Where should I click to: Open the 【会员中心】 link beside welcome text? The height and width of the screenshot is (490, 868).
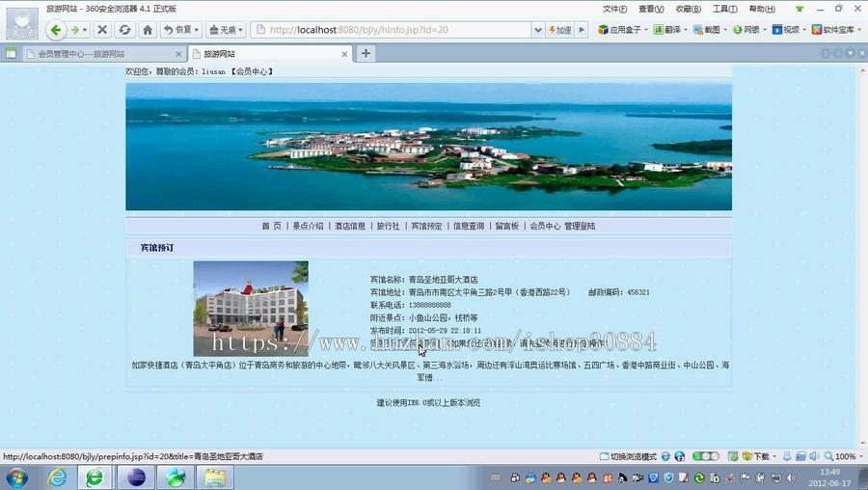point(252,71)
